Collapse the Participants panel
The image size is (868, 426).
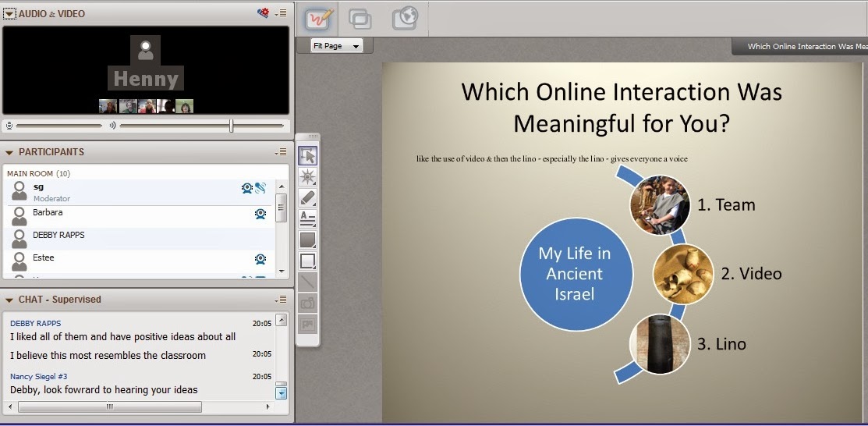9,152
